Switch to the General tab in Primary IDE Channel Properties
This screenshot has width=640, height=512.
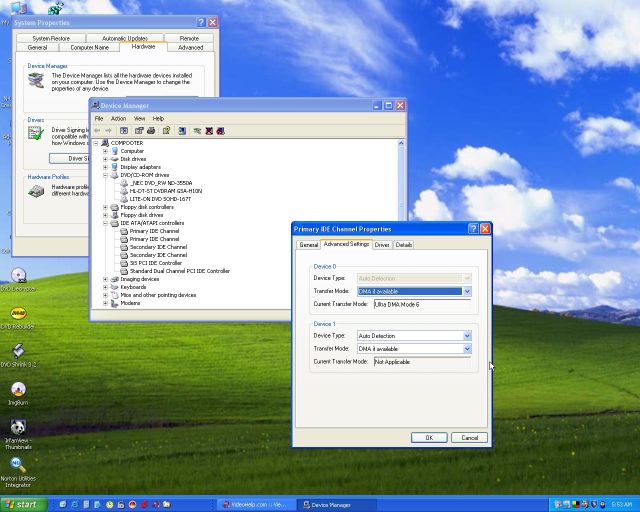tap(309, 245)
